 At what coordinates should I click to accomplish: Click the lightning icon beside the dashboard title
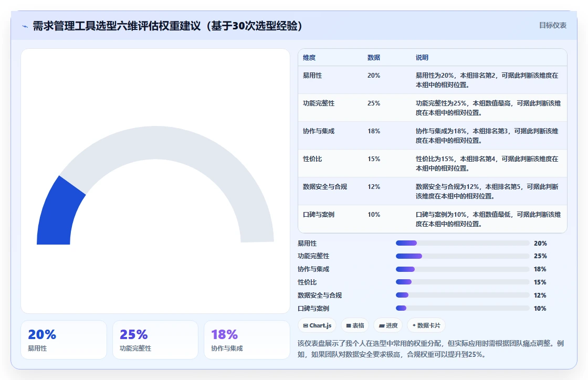(25, 26)
